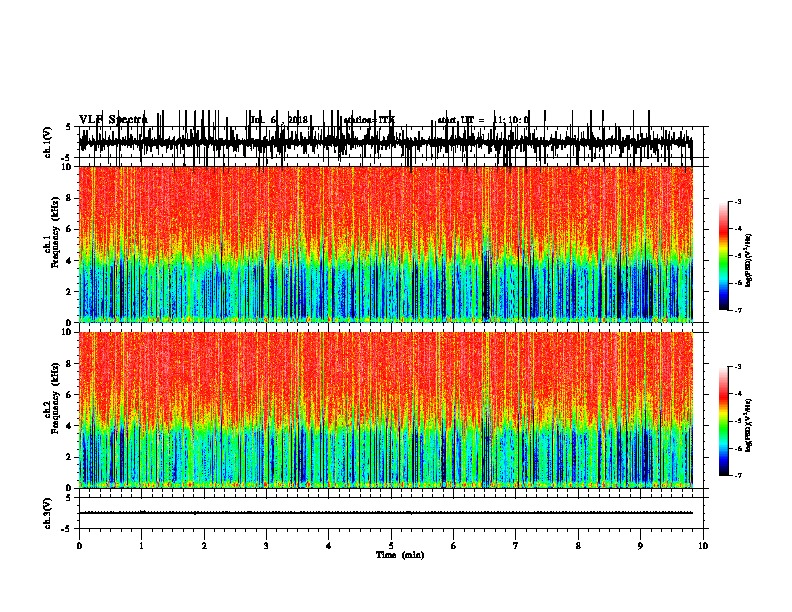Click the ch.1 spectrogram color scale bar
The height and width of the screenshot is (612, 792).
[x=724, y=256]
